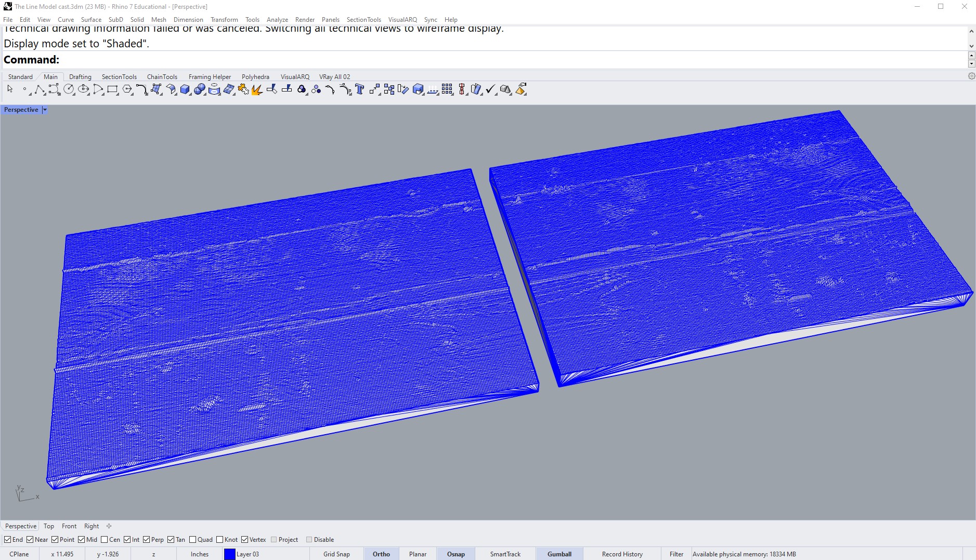Viewport: 976px width, 560px height.
Task: Enable the Cen osnap checkbox
Action: pos(105,540)
